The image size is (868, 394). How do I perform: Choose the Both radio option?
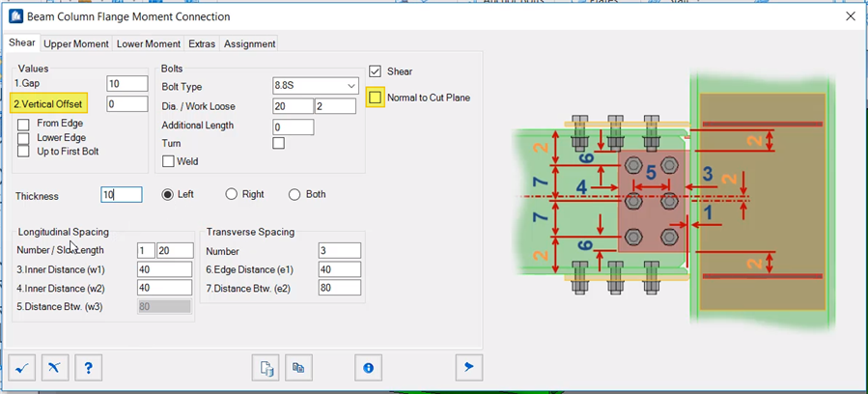pyautogui.click(x=294, y=194)
